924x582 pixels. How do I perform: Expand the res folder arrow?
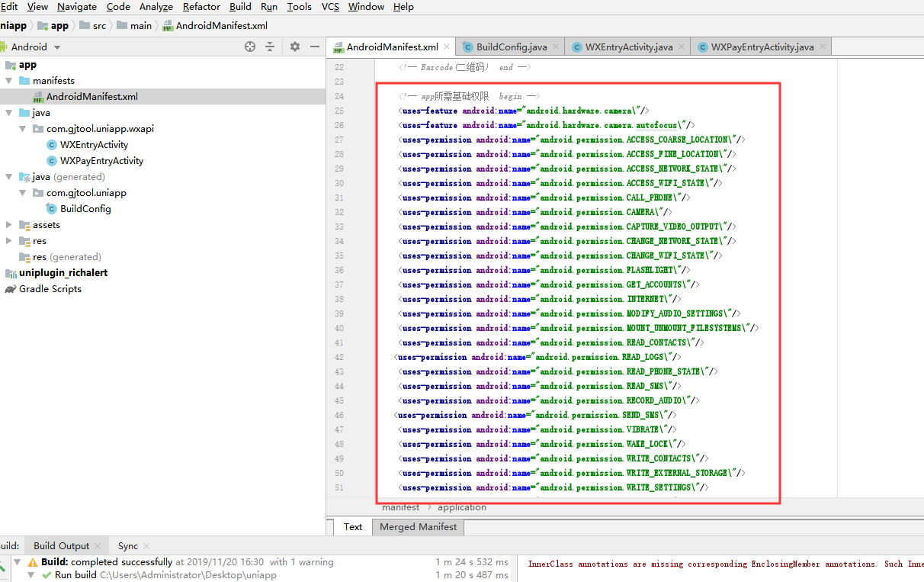9,241
